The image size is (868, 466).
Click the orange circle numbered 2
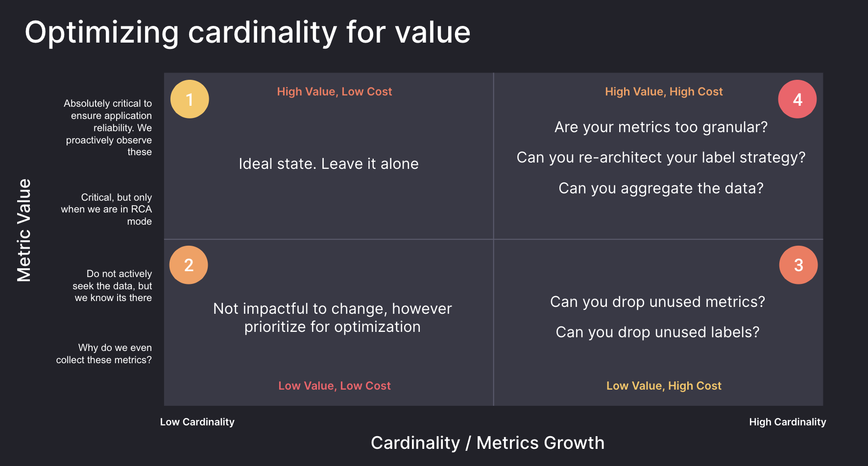(x=189, y=265)
